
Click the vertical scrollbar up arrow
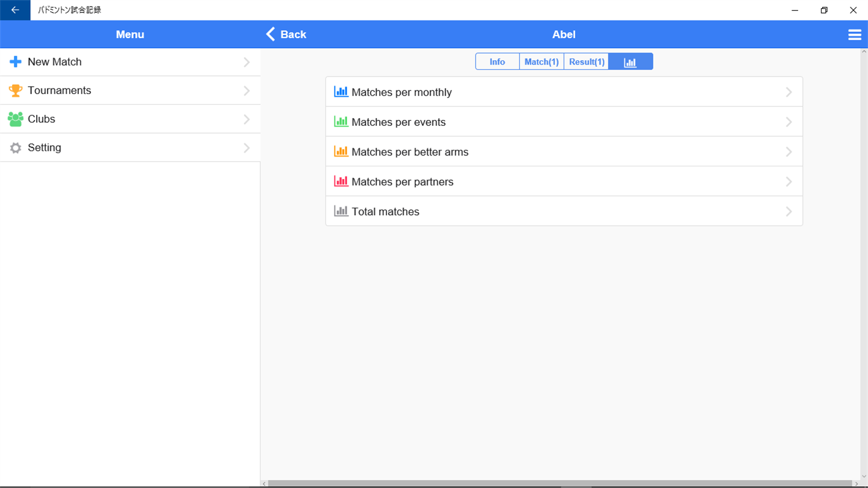click(864, 52)
